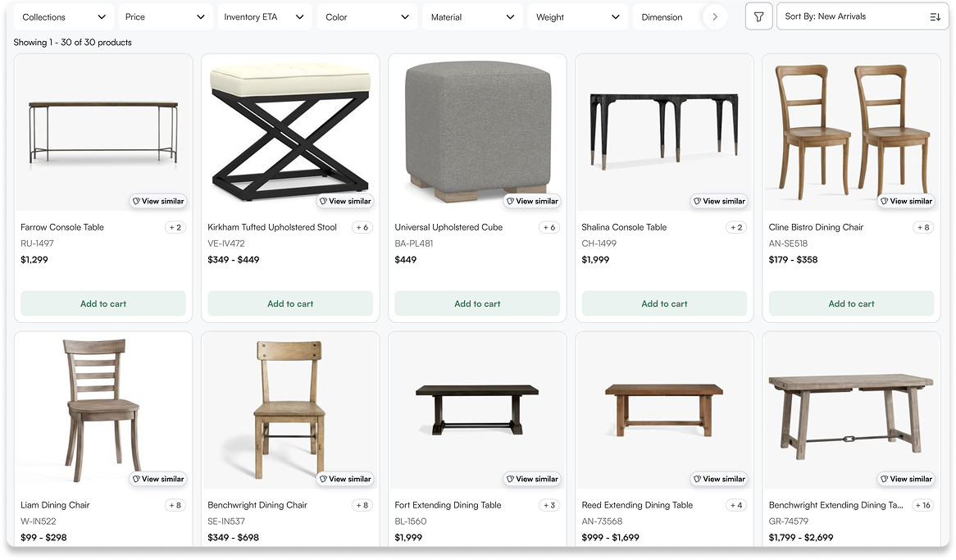956x560 pixels.
Task: Show +16 variants for Benchwright Extending Table
Action: point(922,505)
